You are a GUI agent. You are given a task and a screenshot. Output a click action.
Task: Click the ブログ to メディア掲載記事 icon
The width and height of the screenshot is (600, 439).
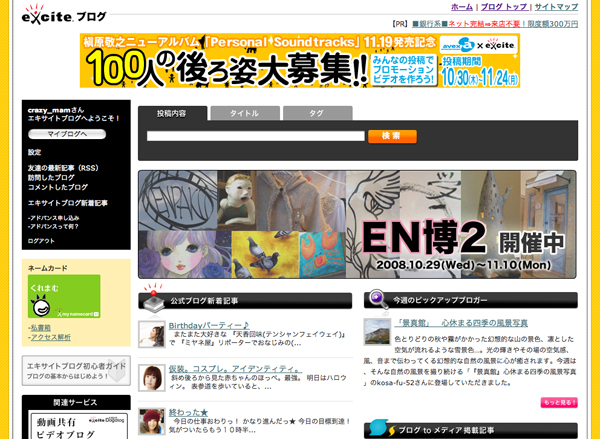tap(381, 428)
